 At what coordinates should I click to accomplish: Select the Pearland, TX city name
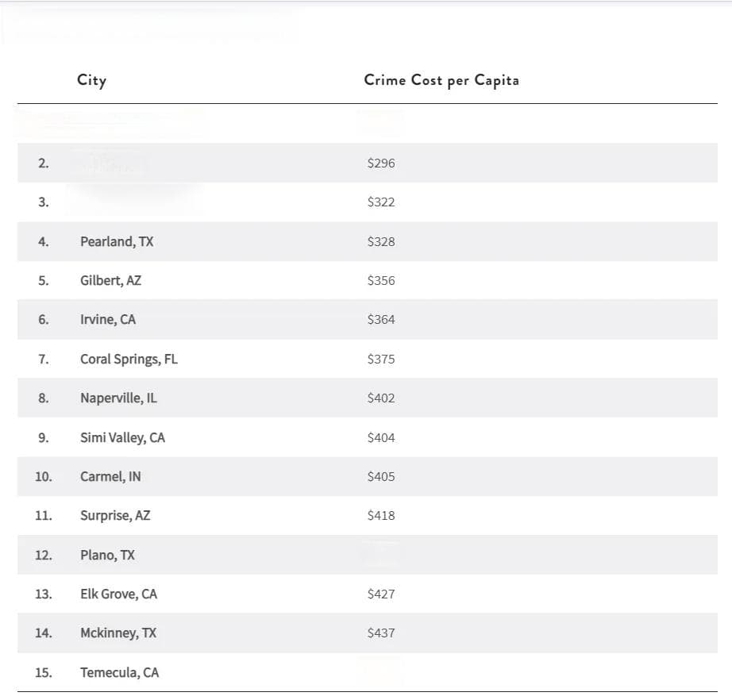(117, 242)
